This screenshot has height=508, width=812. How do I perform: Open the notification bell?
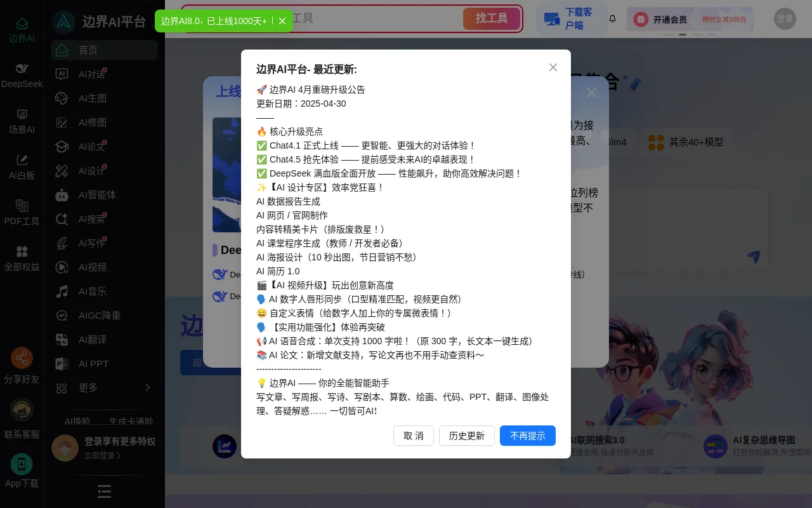(x=612, y=19)
